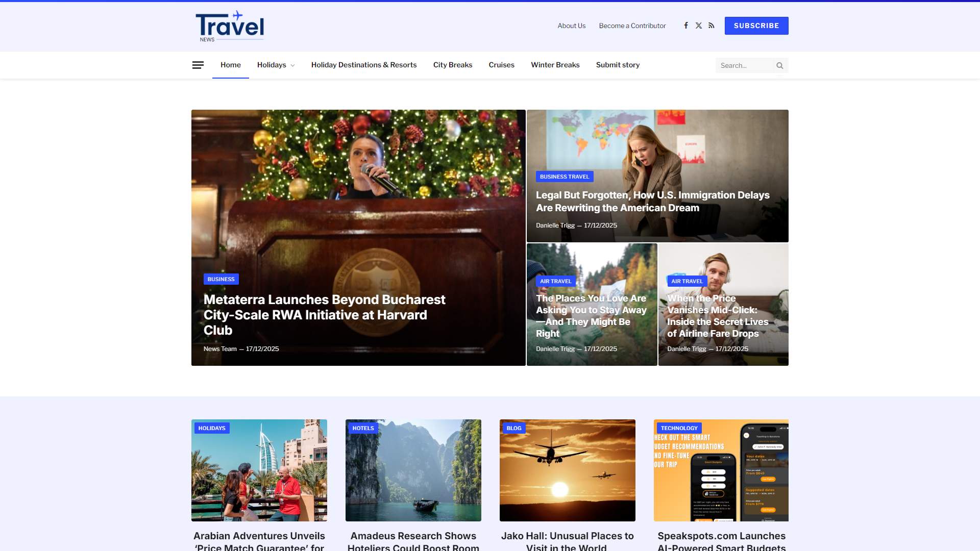This screenshot has height=551, width=980.
Task: Go to the Winter Breaks section
Action: point(555,65)
